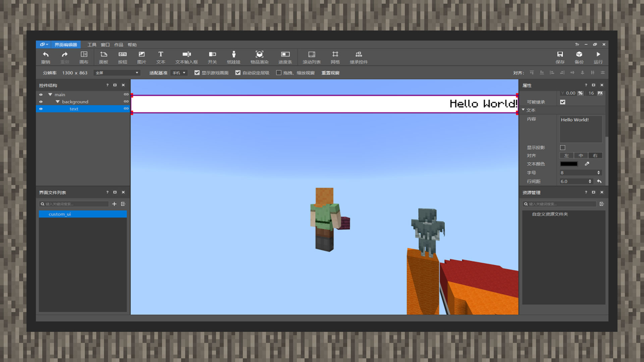This screenshot has height=362, width=644.
Task: Add a 面板 (panel) control
Action: pos(103,57)
